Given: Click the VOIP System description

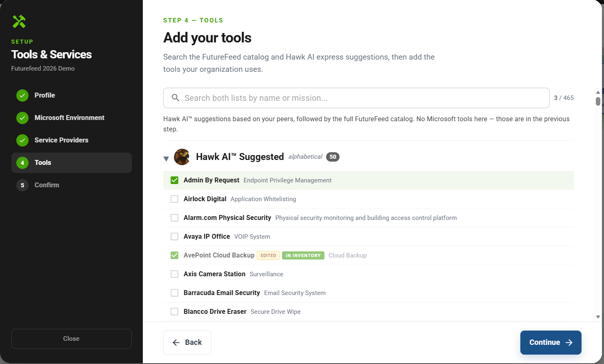Looking at the screenshot, I should (252, 237).
